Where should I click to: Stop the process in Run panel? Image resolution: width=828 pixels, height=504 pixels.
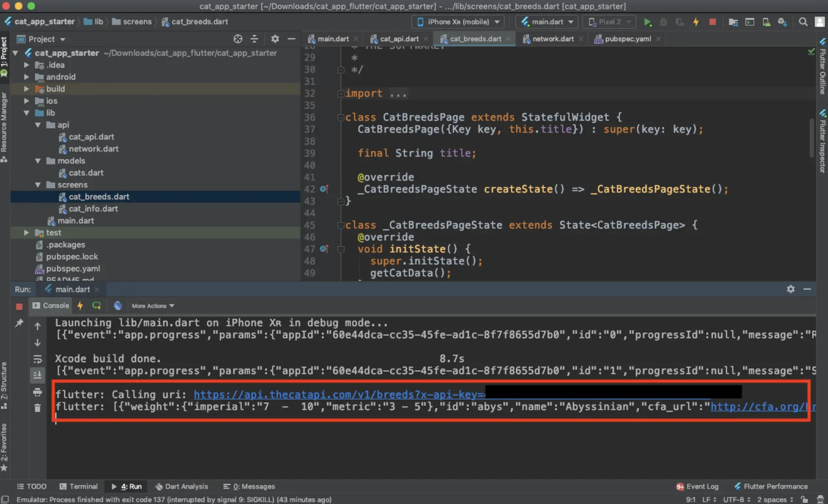point(19,306)
